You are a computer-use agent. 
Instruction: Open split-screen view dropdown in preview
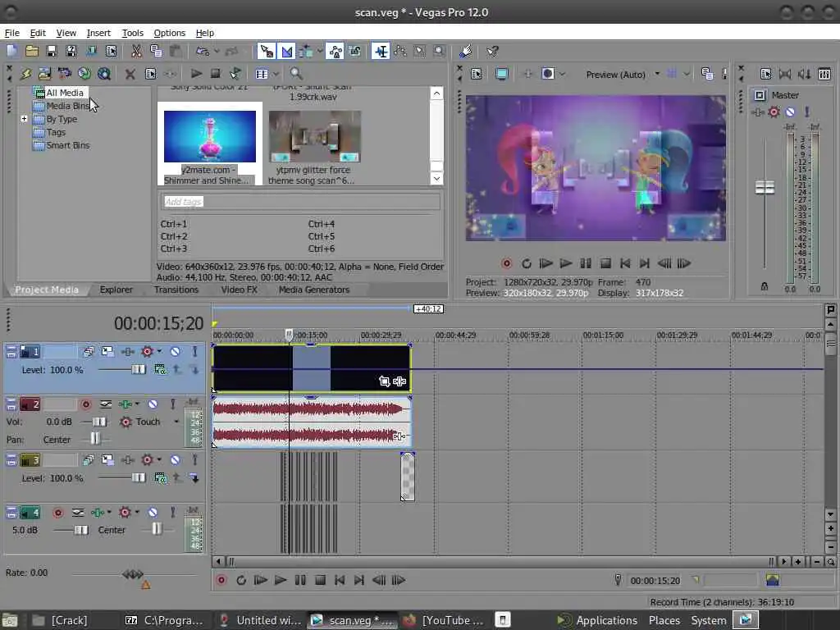[563, 74]
